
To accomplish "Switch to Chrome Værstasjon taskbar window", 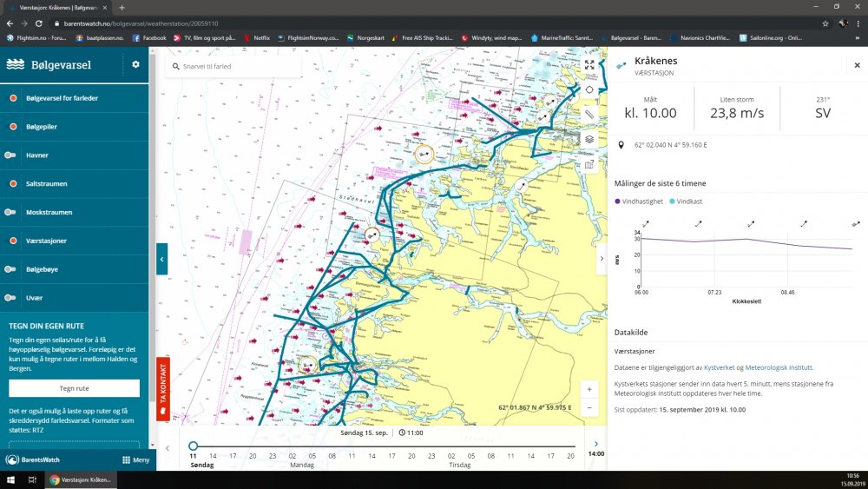I will (81, 479).
